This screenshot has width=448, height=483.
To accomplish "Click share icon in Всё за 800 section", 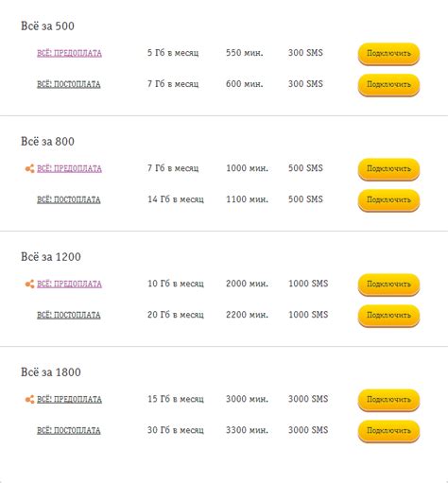I will click(x=29, y=169).
